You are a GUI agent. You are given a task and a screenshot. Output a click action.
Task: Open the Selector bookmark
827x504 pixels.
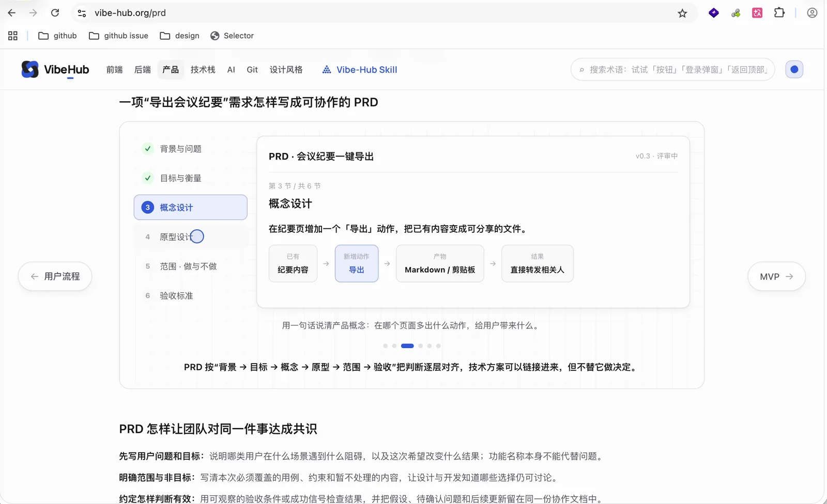[x=232, y=36]
